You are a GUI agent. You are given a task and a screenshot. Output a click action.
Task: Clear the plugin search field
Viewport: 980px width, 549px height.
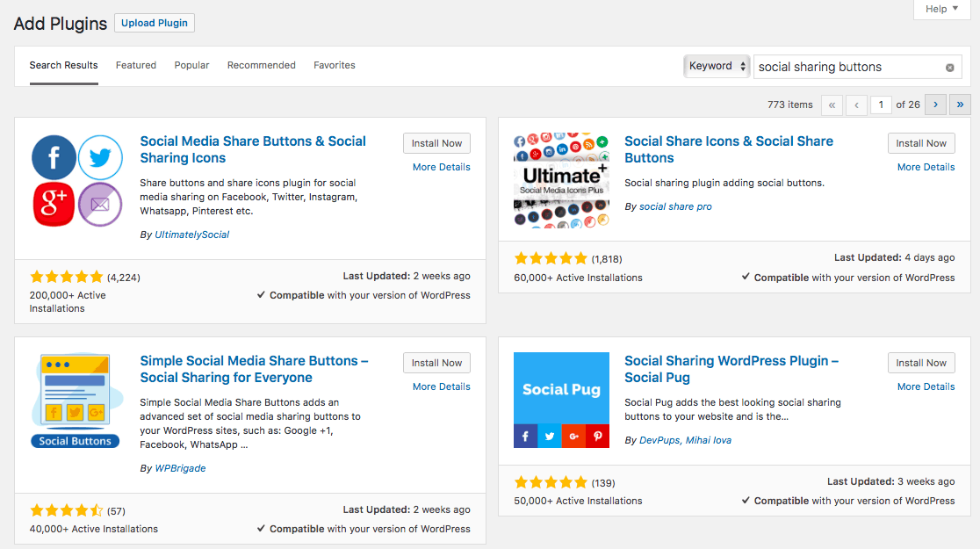point(949,68)
